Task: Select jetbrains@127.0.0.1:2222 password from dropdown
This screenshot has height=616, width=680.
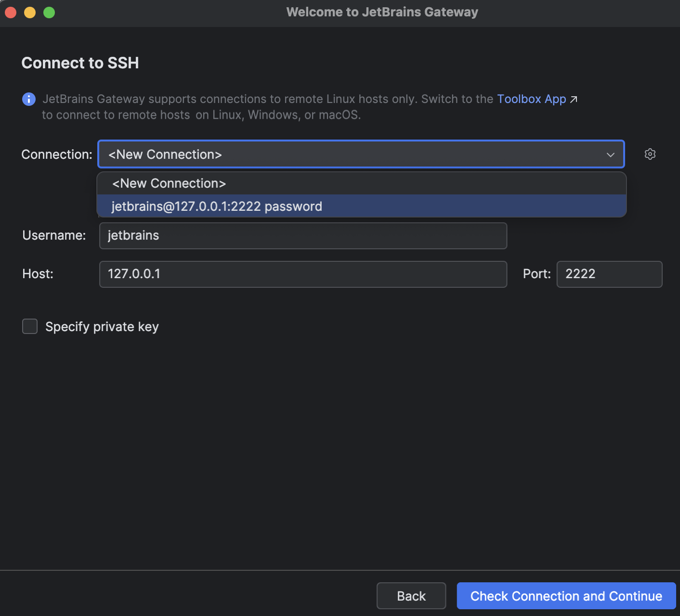Action: pos(216,206)
